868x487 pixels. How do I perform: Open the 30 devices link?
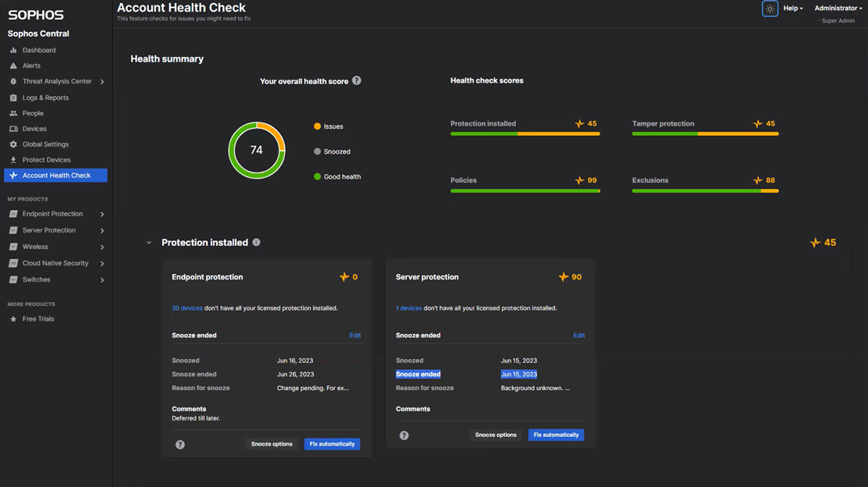tap(187, 308)
